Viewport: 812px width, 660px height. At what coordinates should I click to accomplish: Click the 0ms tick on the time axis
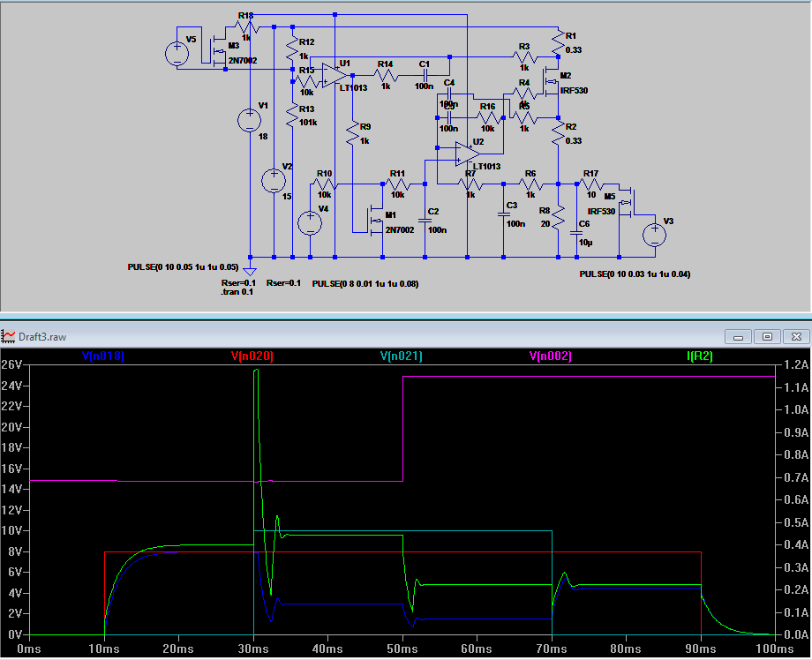tap(29, 649)
